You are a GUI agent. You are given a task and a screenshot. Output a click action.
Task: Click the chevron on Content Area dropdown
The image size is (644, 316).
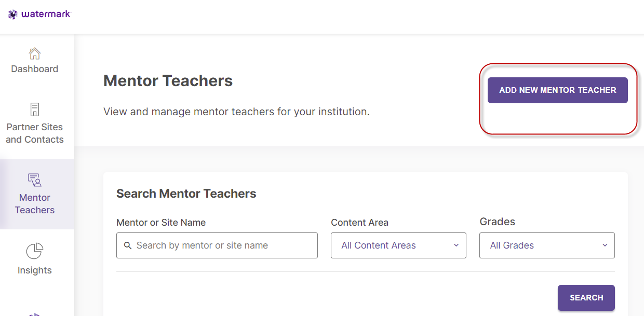456,245
